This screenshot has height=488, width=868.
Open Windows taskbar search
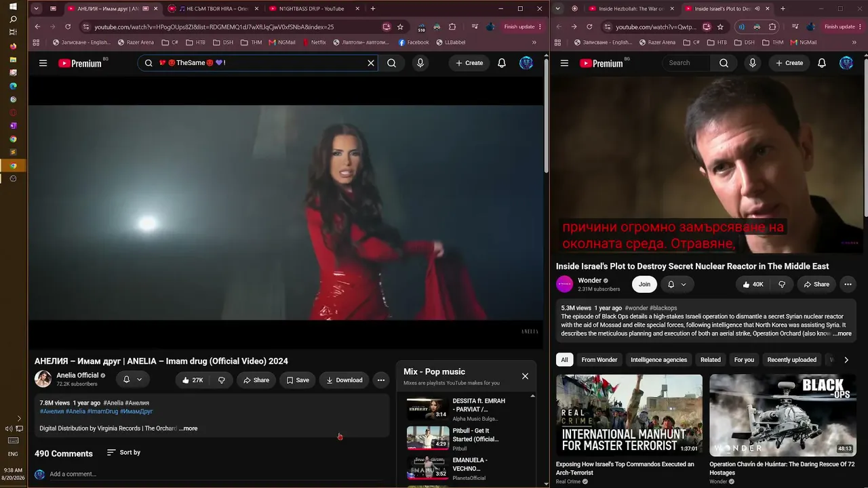coord(13,20)
